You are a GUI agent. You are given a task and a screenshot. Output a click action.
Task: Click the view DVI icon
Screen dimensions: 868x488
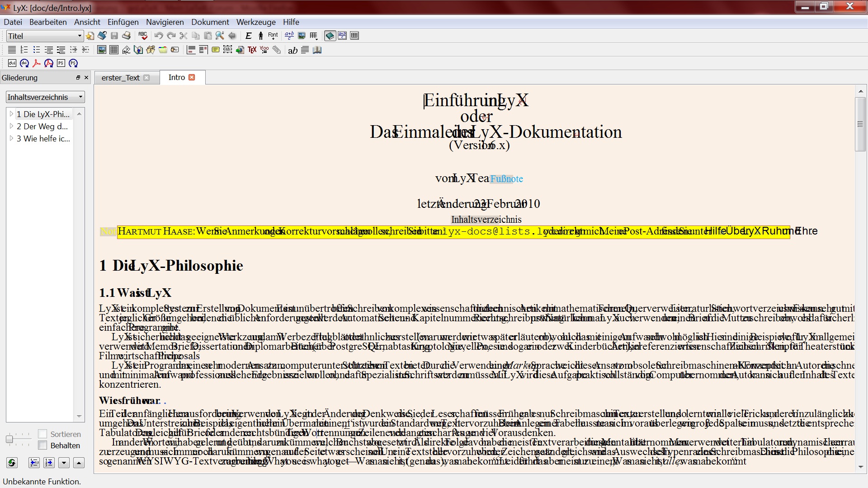[12, 63]
